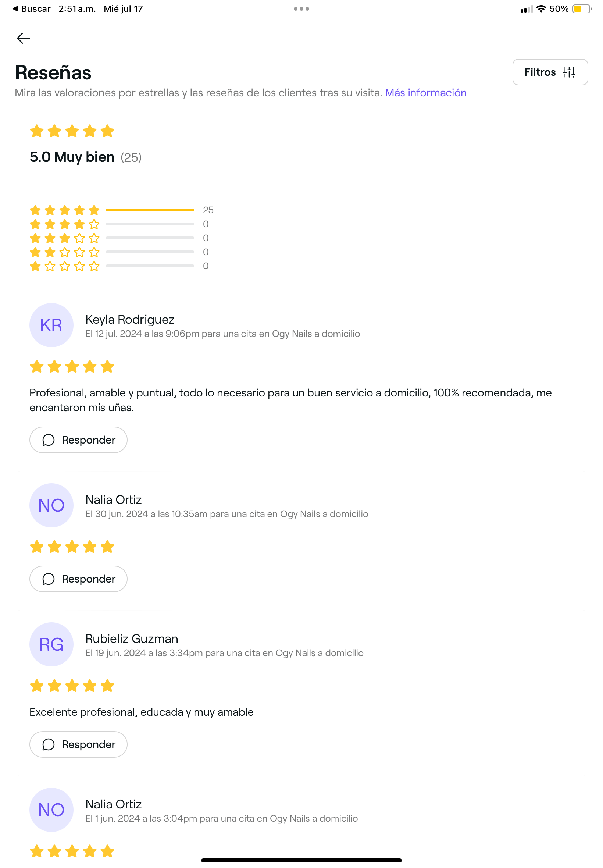Tap Rubieliz Guzman's RG avatar
The height and width of the screenshot is (868, 603).
click(x=51, y=644)
